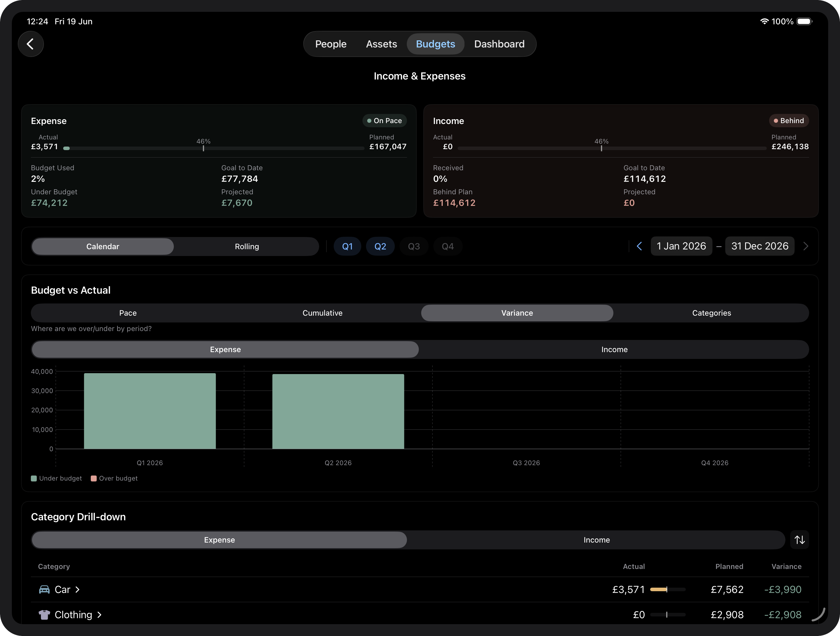Select the Categories chart view
The image size is (840, 636).
(x=711, y=313)
